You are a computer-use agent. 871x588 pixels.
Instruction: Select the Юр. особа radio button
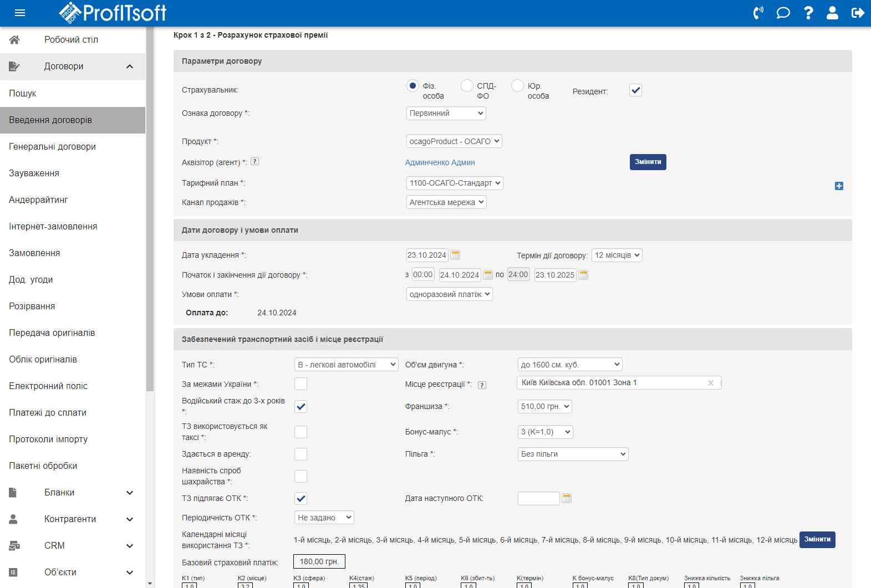(517, 86)
